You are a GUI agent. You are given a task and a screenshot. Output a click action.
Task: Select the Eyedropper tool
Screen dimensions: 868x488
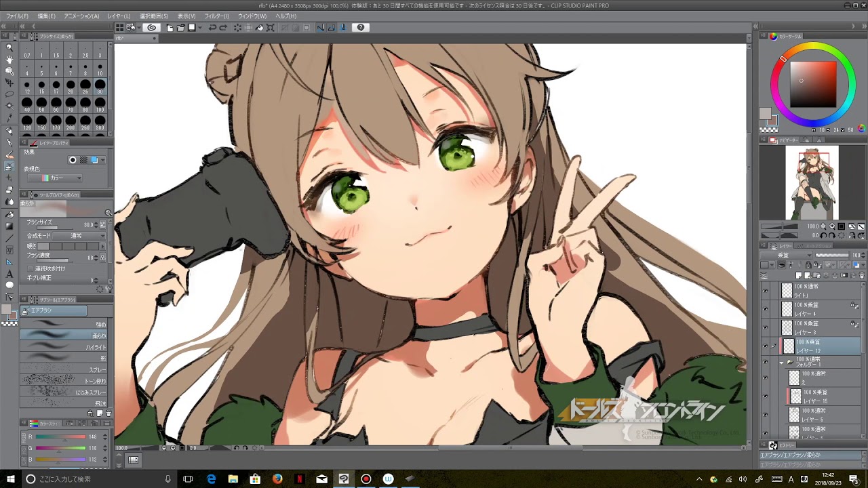pyautogui.click(x=9, y=119)
